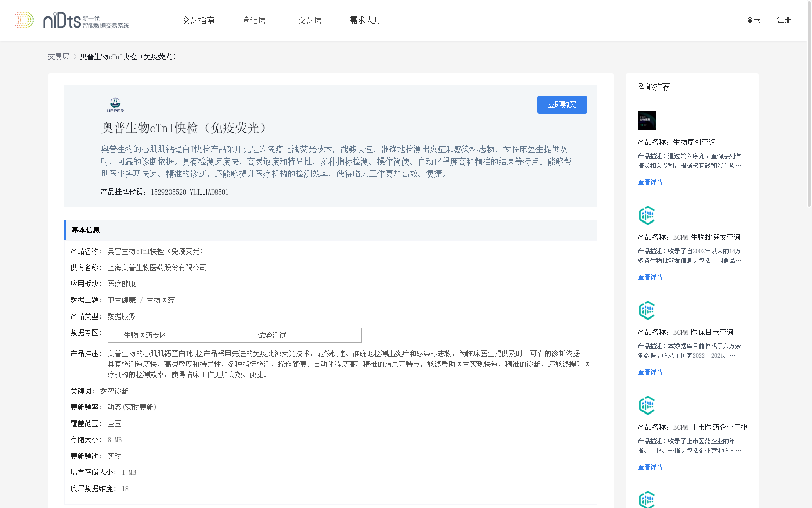Click the BCPM 生物批签发查询 title
The width and height of the screenshot is (812, 508).
coord(689,237)
